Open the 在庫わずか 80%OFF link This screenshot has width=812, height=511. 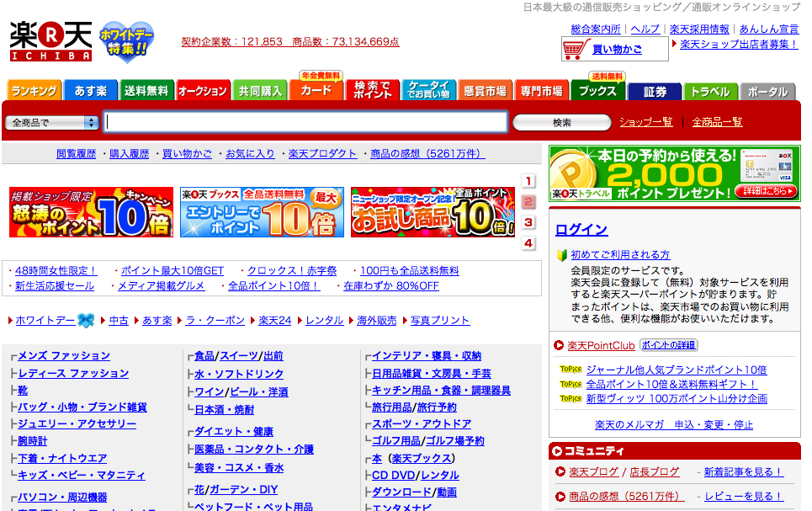coord(391,286)
